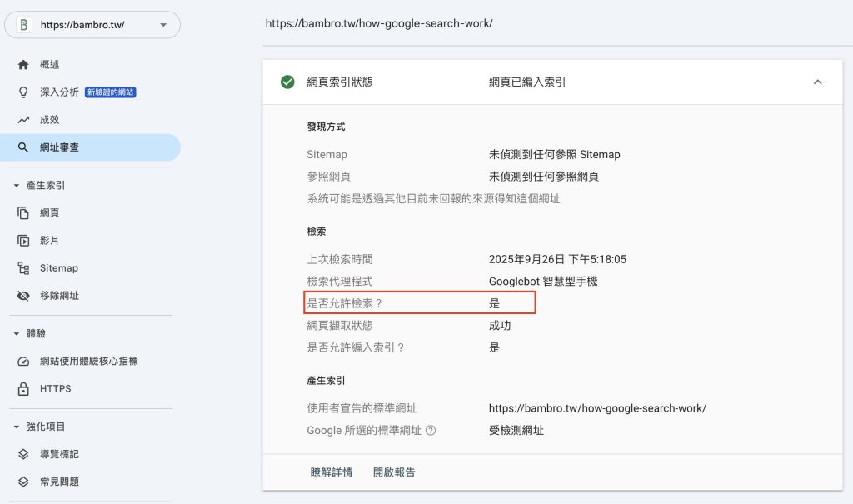
Task: Select the 網址審查 magnifier icon
Action: pyautogui.click(x=23, y=147)
